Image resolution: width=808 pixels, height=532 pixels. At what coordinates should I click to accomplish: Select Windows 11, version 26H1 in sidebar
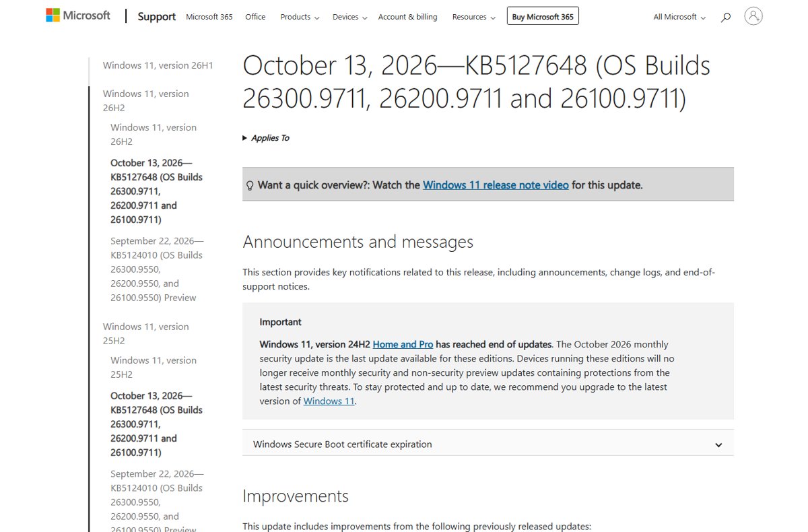coord(158,65)
